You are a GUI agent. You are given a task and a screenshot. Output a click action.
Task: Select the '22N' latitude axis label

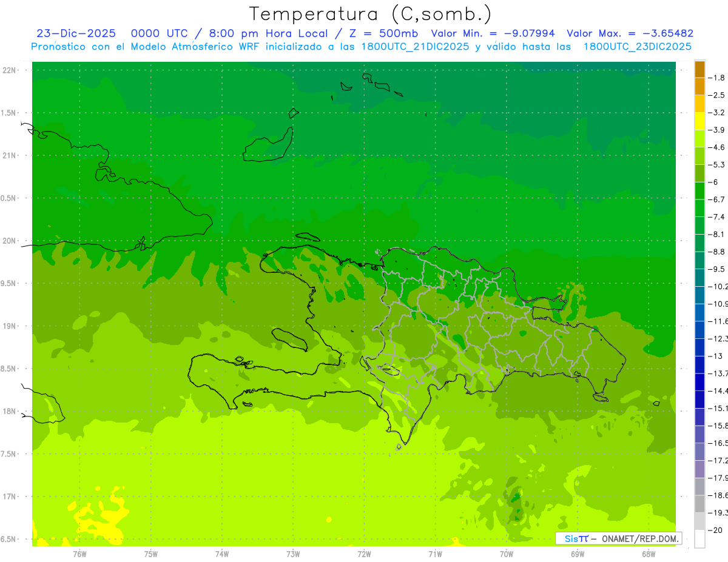tap(10, 70)
